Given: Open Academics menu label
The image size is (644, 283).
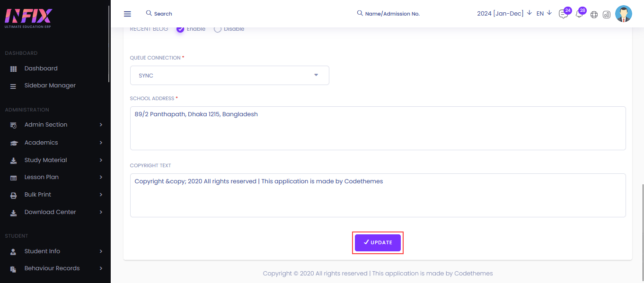Looking at the screenshot, I should pyautogui.click(x=41, y=143).
